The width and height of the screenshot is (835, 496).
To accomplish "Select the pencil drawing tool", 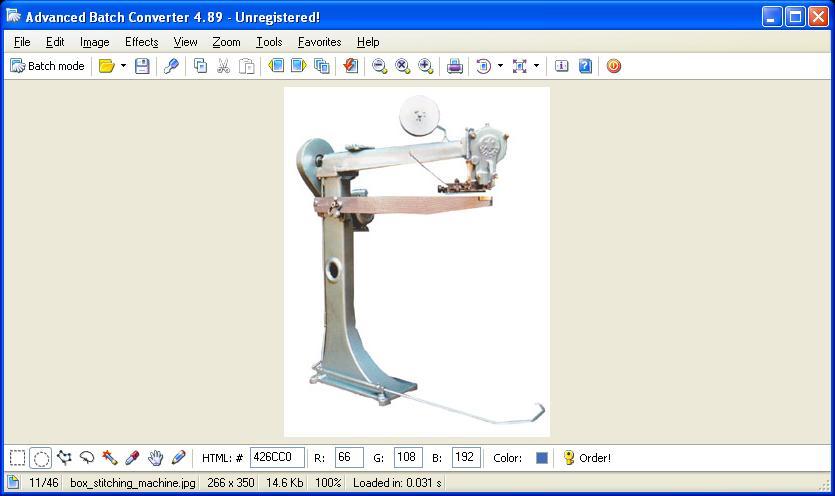I will pos(178,458).
